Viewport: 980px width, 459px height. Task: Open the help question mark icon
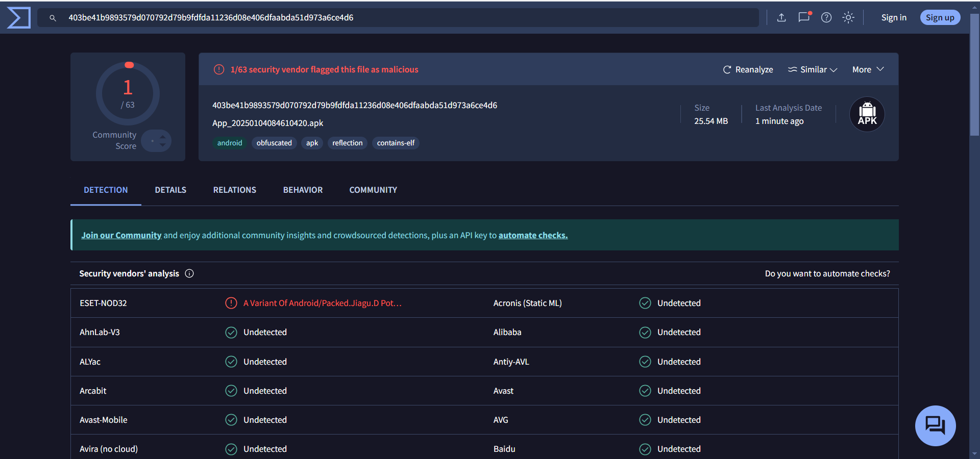(x=826, y=18)
